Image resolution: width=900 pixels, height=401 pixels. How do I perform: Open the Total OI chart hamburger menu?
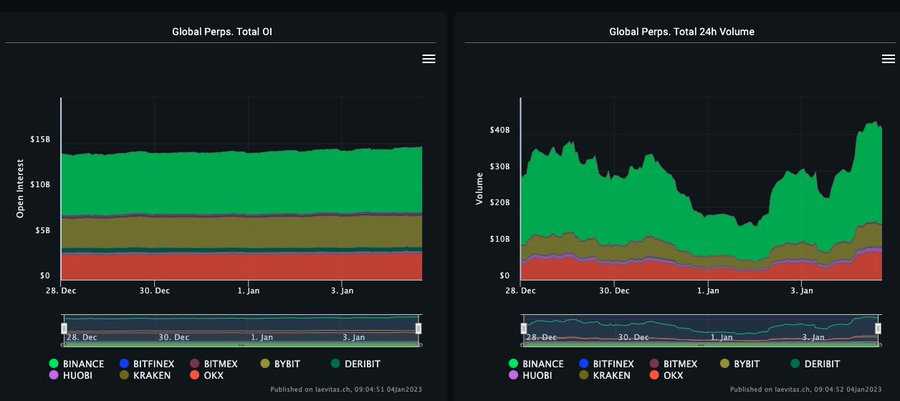coord(428,59)
